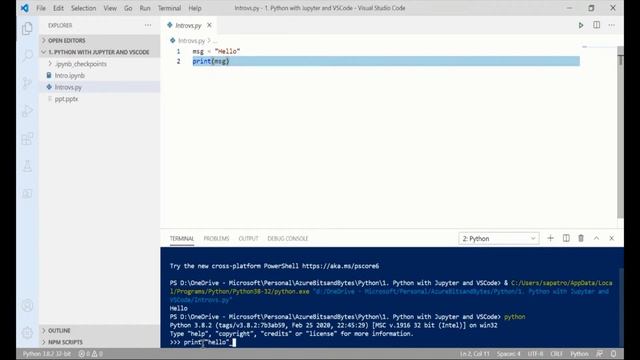Open Explorer Views and More Actions ellipsis
Screen dimensions: 640x360
[148, 25]
